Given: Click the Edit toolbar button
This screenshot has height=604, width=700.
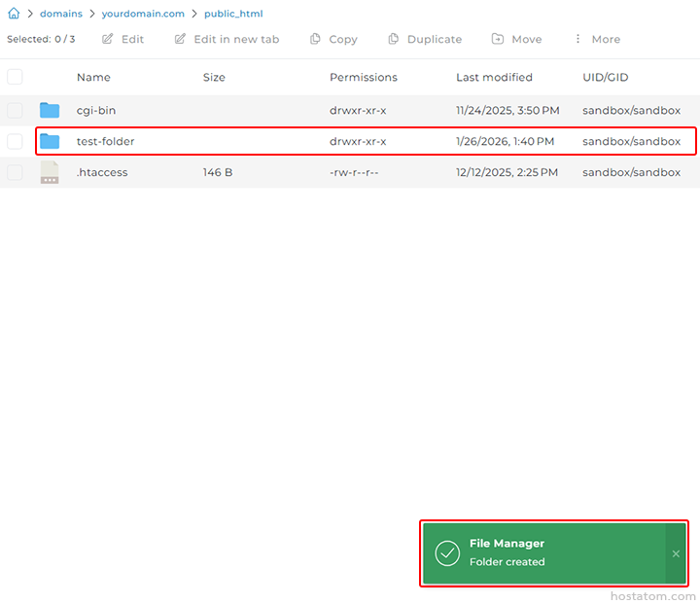Looking at the screenshot, I should pyautogui.click(x=122, y=39).
